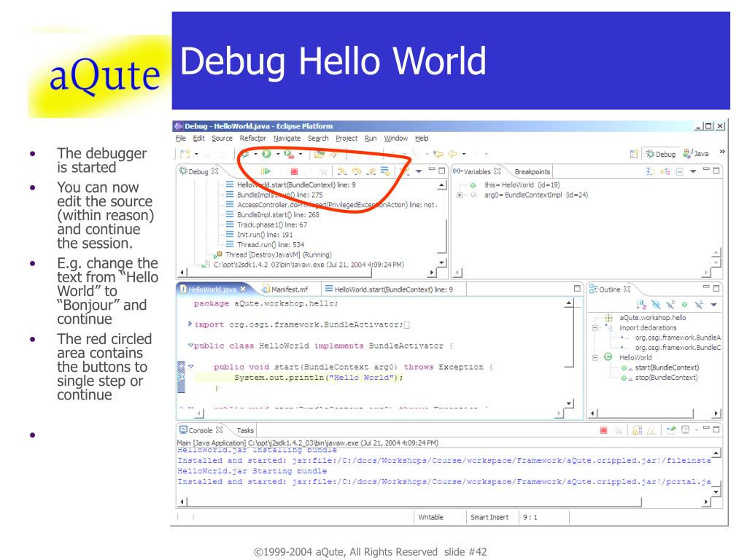
Task: Switch to the Java perspective
Action: coord(696,154)
